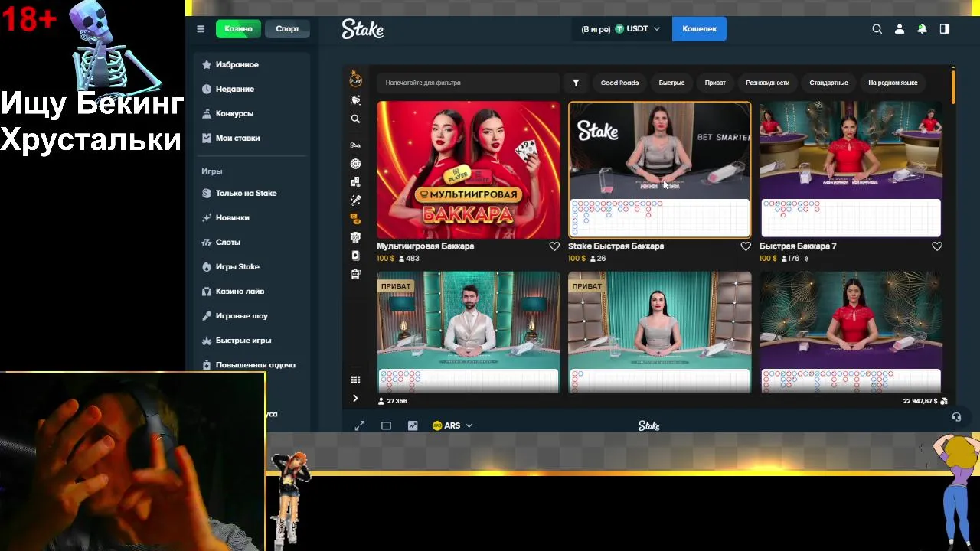Click the 27 356 players online count
Image resolution: width=980 pixels, height=551 pixels.
tap(393, 401)
